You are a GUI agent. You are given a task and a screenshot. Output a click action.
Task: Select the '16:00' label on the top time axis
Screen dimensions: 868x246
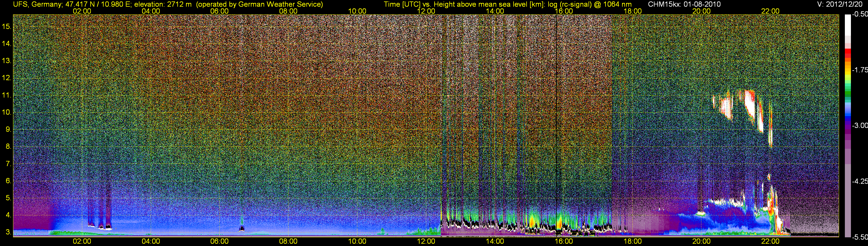click(x=564, y=11)
